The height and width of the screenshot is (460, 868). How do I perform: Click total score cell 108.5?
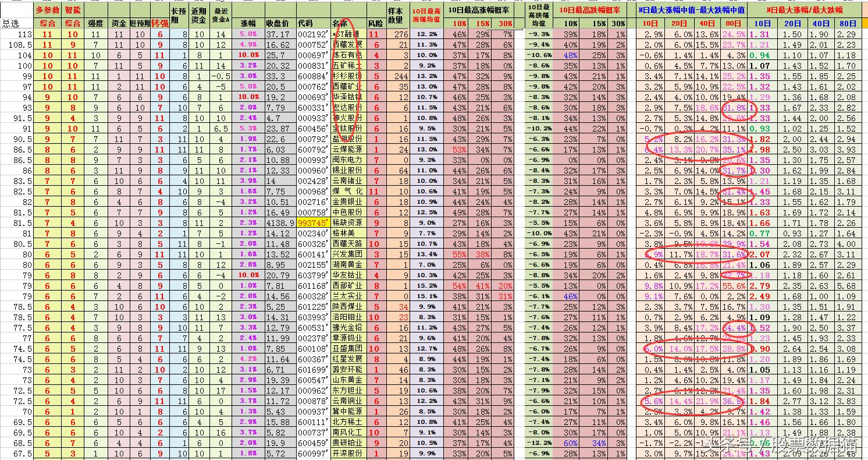(x=20, y=45)
